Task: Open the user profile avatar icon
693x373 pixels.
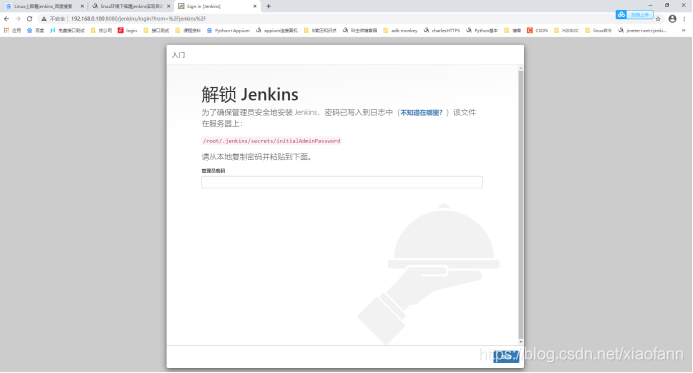Action: [672, 19]
